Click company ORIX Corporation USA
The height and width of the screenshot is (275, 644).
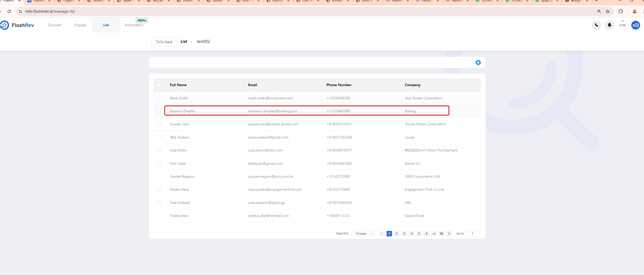(x=422, y=176)
